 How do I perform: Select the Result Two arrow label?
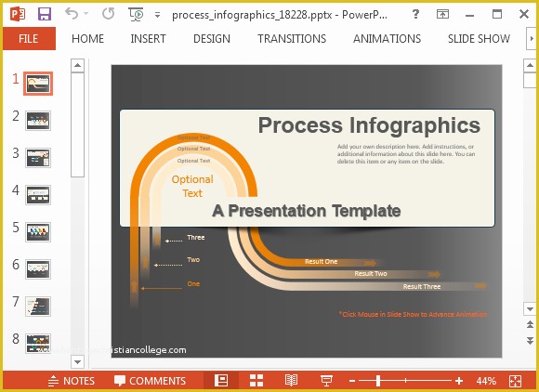pyautogui.click(x=371, y=274)
